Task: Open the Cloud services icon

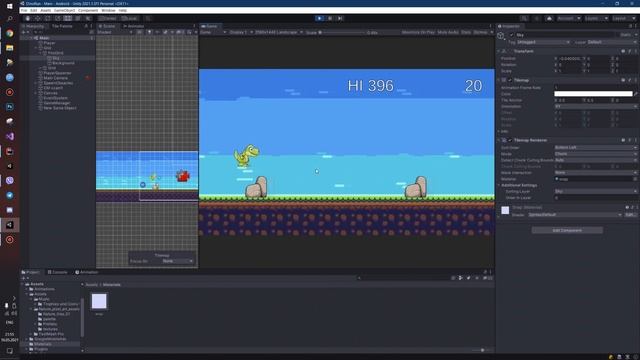Action: 549,18
